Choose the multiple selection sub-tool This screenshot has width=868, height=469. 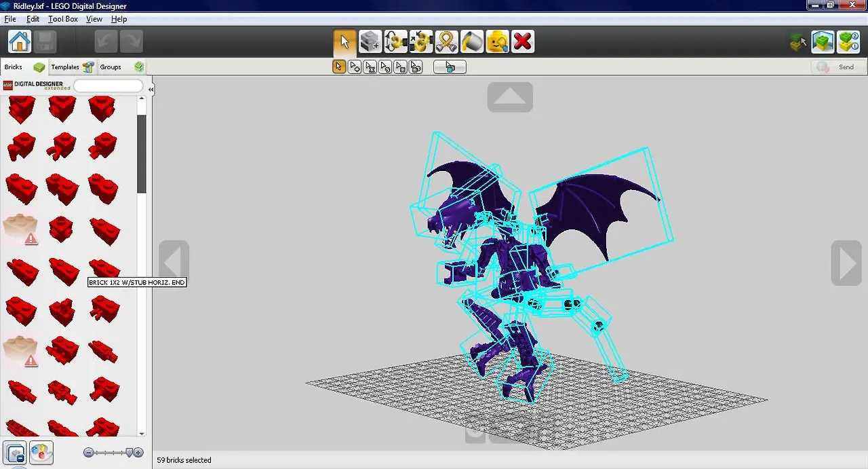355,67
